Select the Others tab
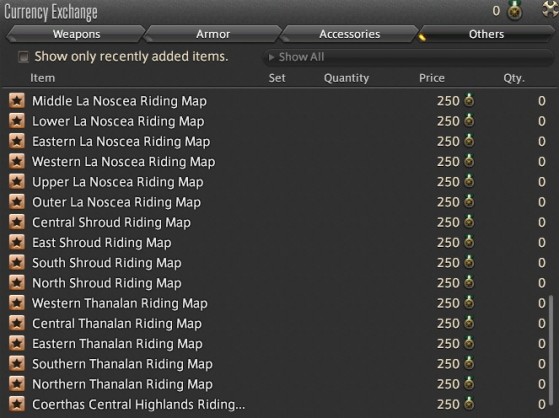Viewport: 559px width, 418px height. pos(486,34)
